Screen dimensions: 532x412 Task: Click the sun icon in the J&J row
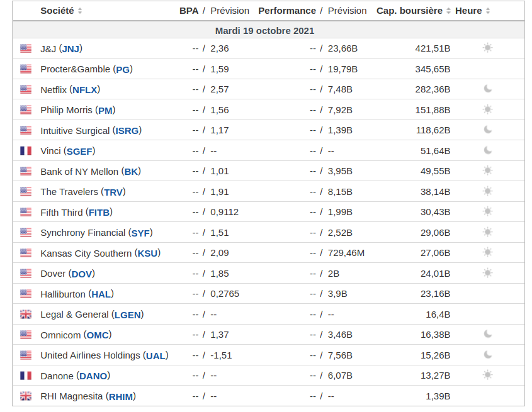tap(487, 48)
